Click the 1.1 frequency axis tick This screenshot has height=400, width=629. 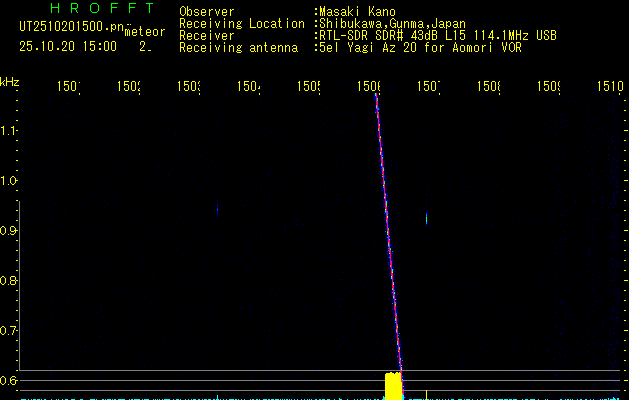click(x=9, y=131)
